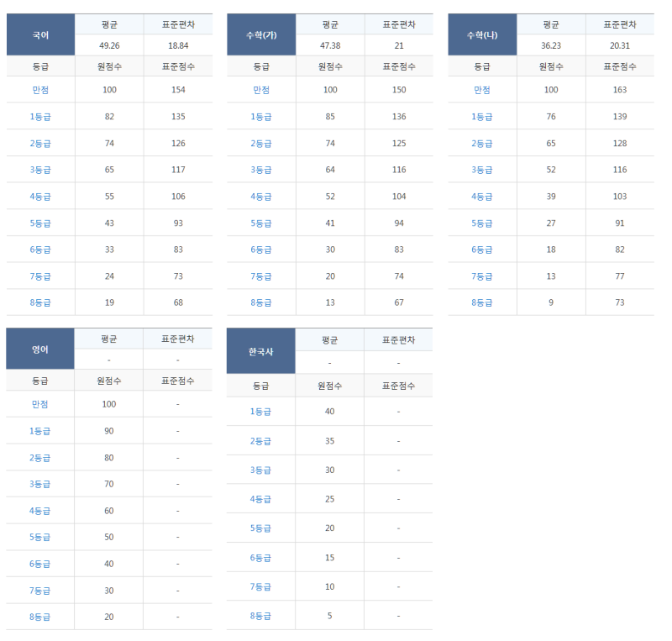The width and height of the screenshot is (672, 641).
Task: Select the 수학(나) average value 36.23
Action: 551,45
